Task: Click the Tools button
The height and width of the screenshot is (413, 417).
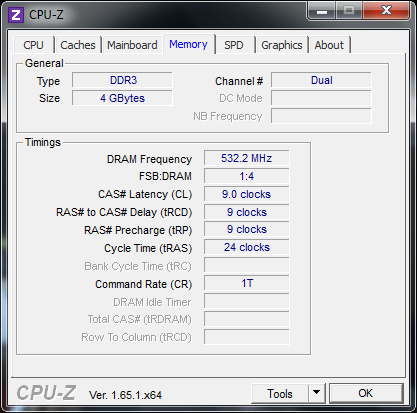Action: point(280,394)
